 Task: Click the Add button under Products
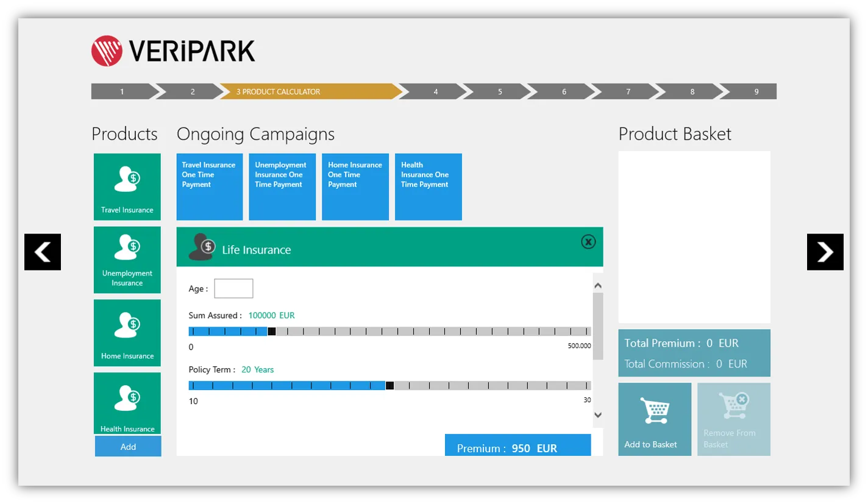coord(128,446)
